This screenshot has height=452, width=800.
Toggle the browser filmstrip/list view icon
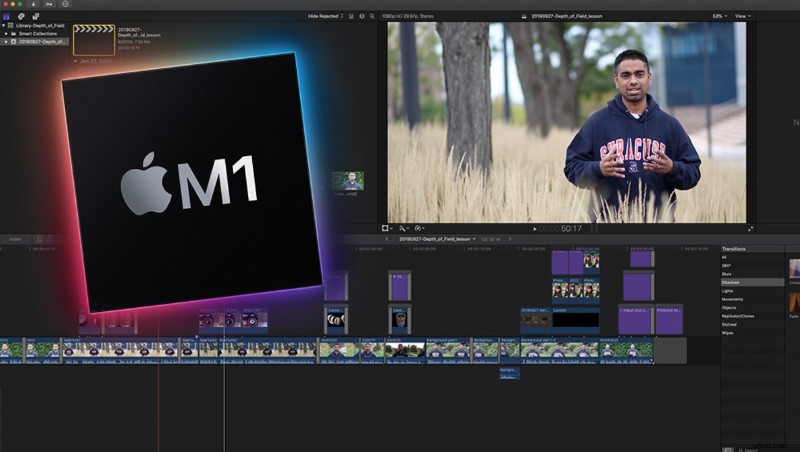[x=351, y=16]
